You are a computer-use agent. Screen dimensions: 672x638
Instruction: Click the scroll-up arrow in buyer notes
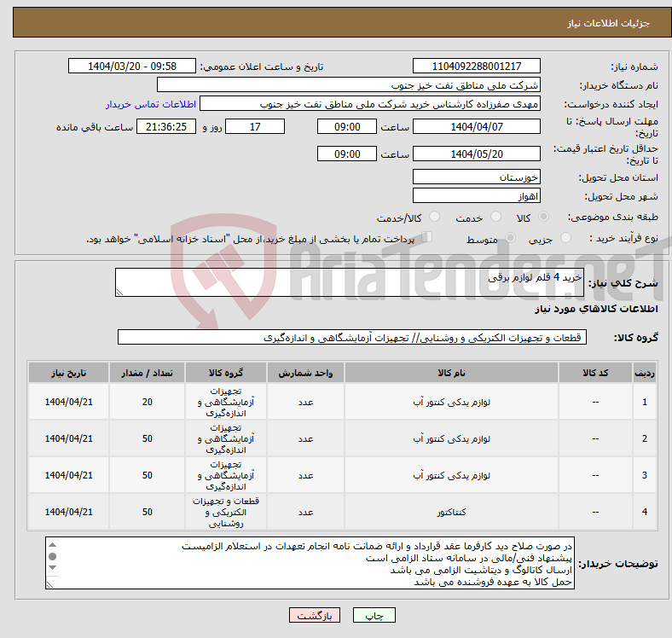tap(52, 545)
